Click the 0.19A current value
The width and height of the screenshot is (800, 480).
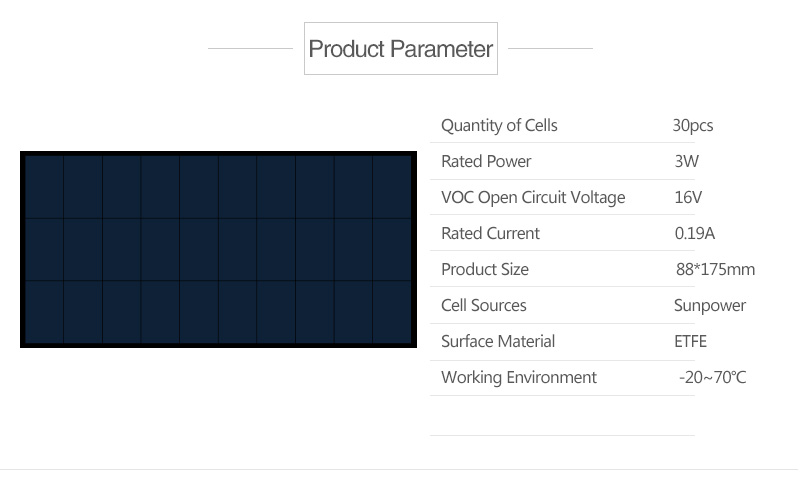click(x=694, y=233)
